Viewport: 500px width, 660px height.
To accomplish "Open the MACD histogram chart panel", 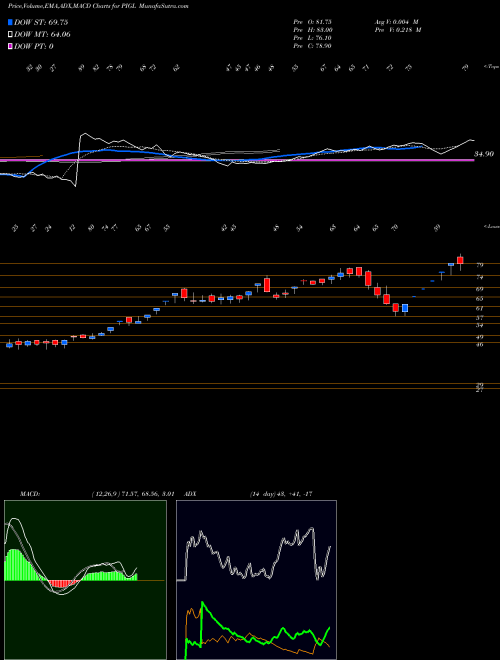I will click(x=85, y=580).
